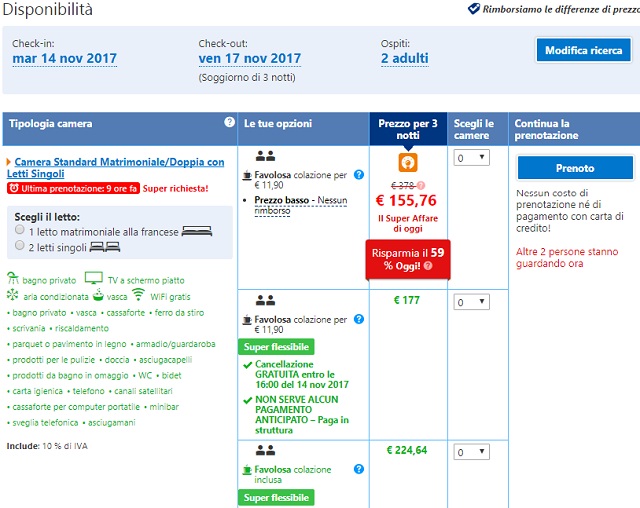The width and height of the screenshot is (640, 508).
Task: Click the help icon beside the Super flessibile breakfast option
Action: point(359,319)
